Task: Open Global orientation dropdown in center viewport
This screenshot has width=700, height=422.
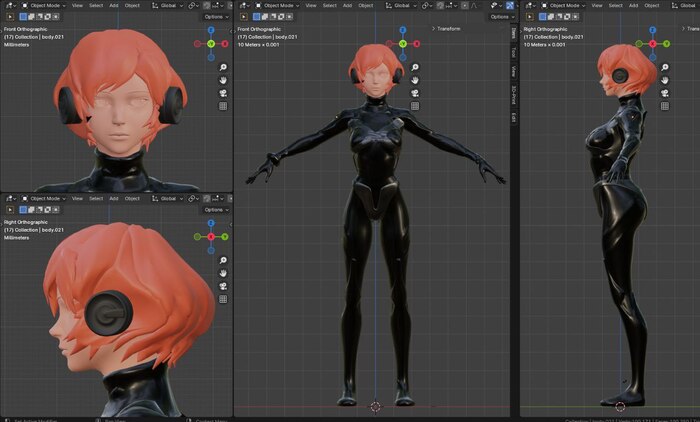Action: pyautogui.click(x=401, y=5)
